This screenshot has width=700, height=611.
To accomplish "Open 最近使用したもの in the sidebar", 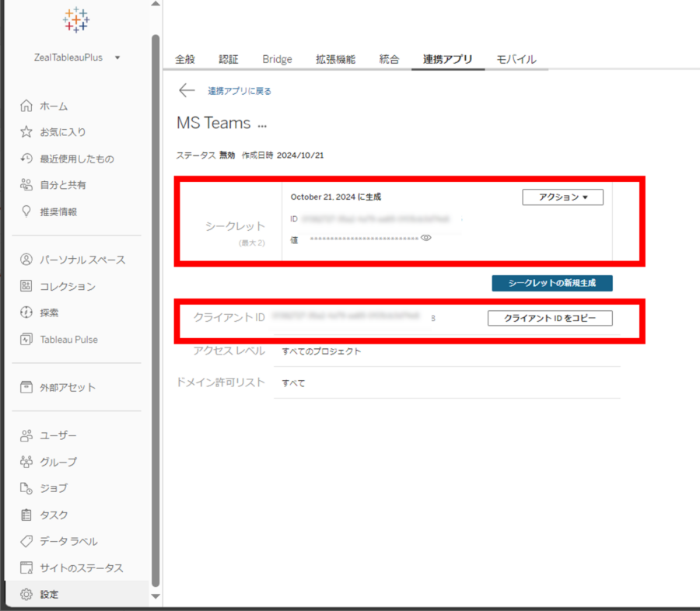I will (77, 159).
